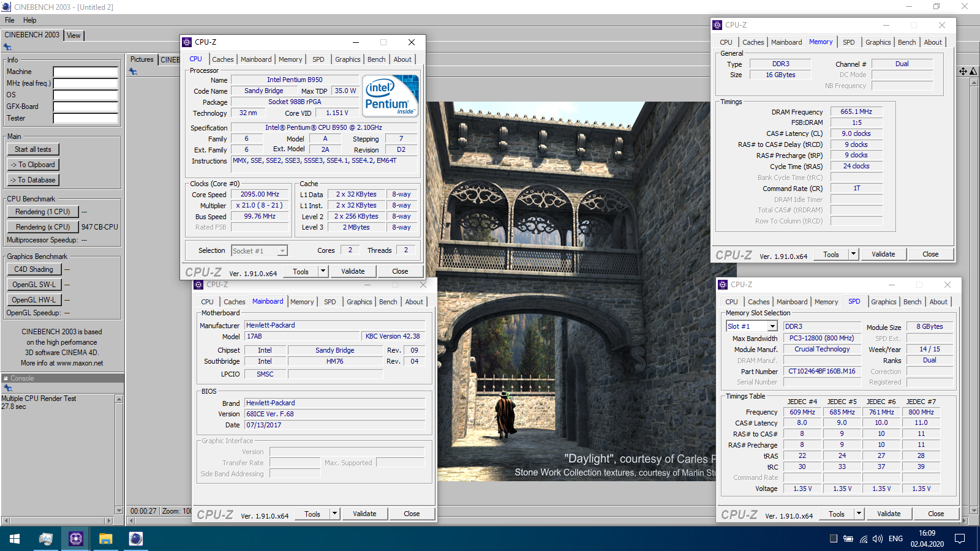Click the move crosshair icon beside render view
The height and width of the screenshot is (551, 980).
(x=963, y=72)
